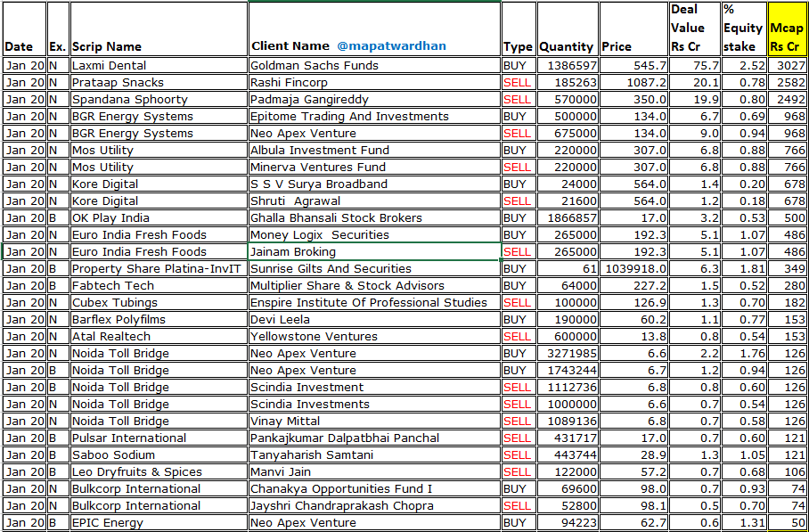Screen dimensions: 809x532
Task: Click the deal value cell '75.7'
Action: point(695,66)
